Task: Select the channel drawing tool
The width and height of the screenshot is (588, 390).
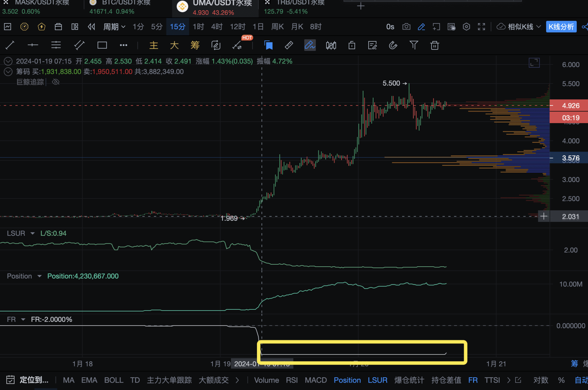Action: coord(79,45)
